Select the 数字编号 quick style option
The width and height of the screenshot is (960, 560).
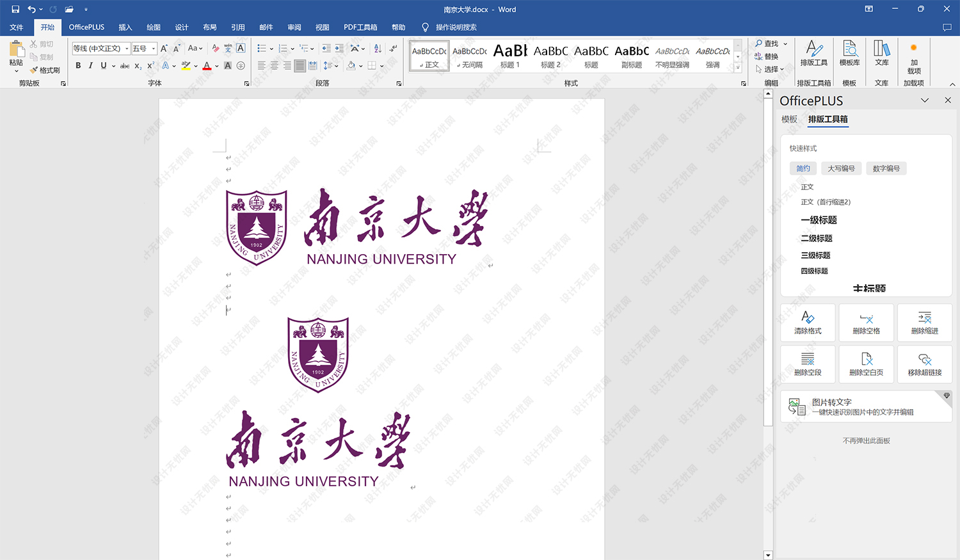coord(886,168)
